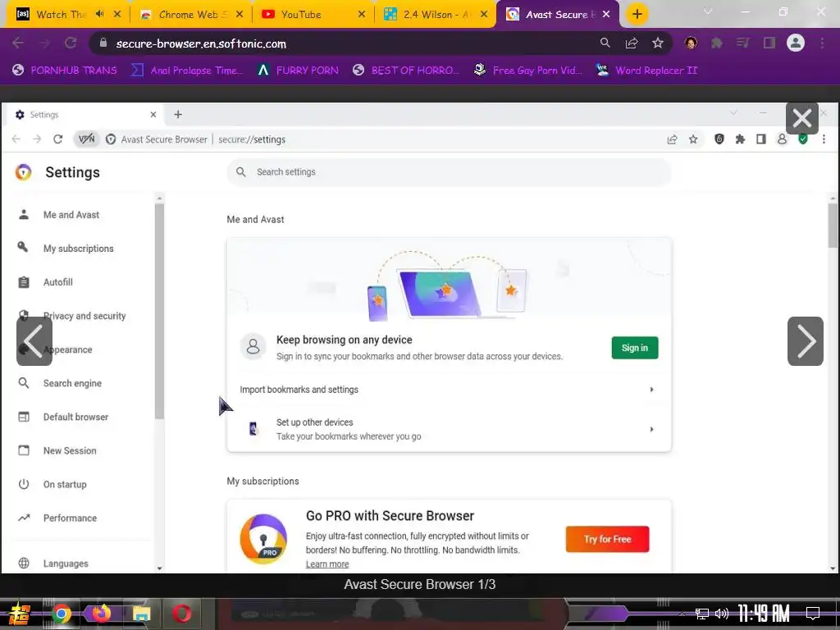Share this page using the share icon
840x630 pixels.
click(x=632, y=43)
